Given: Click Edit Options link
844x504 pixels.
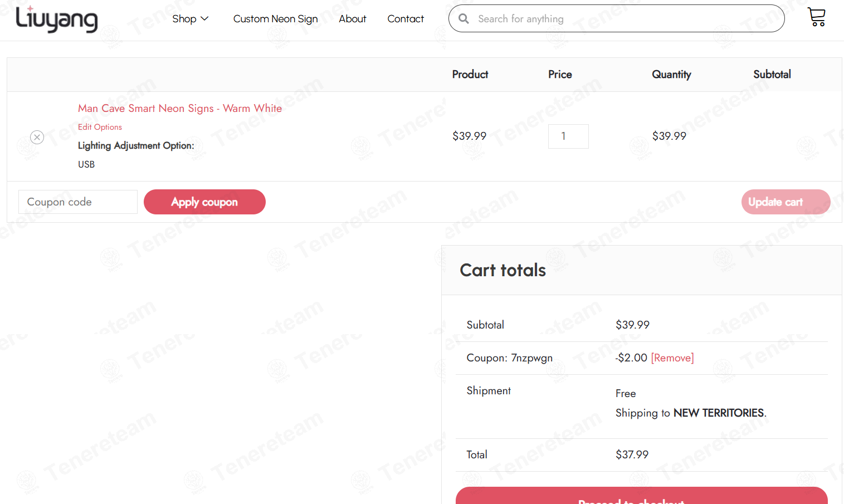Looking at the screenshot, I should (100, 127).
